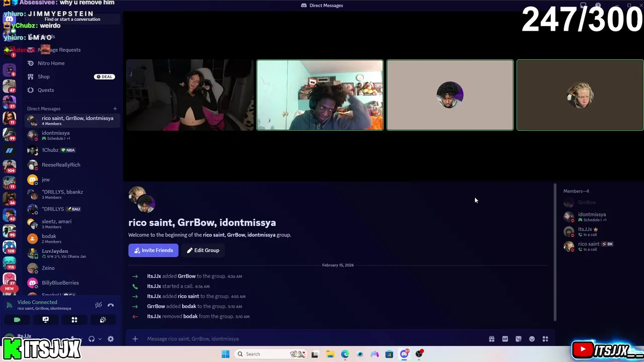Open the GIF picker
644x362 pixels.
click(x=505, y=339)
